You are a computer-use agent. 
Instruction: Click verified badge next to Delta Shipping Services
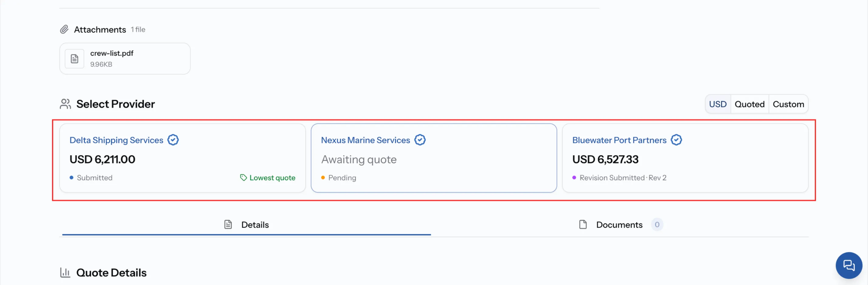[173, 140]
